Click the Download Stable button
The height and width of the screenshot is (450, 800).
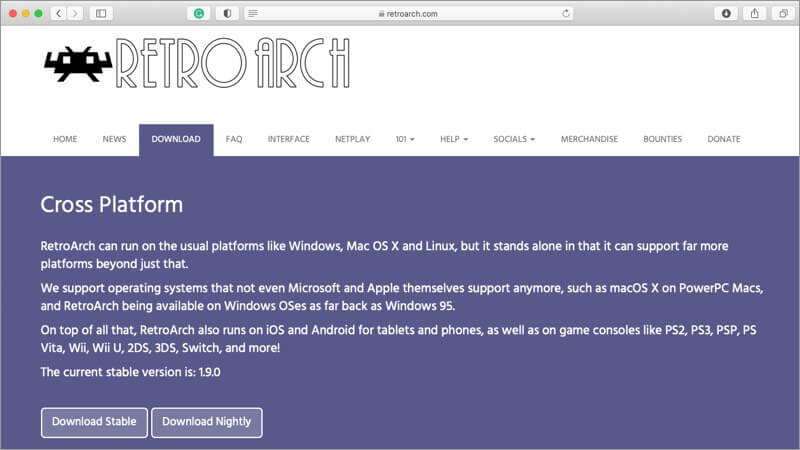point(94,422)
